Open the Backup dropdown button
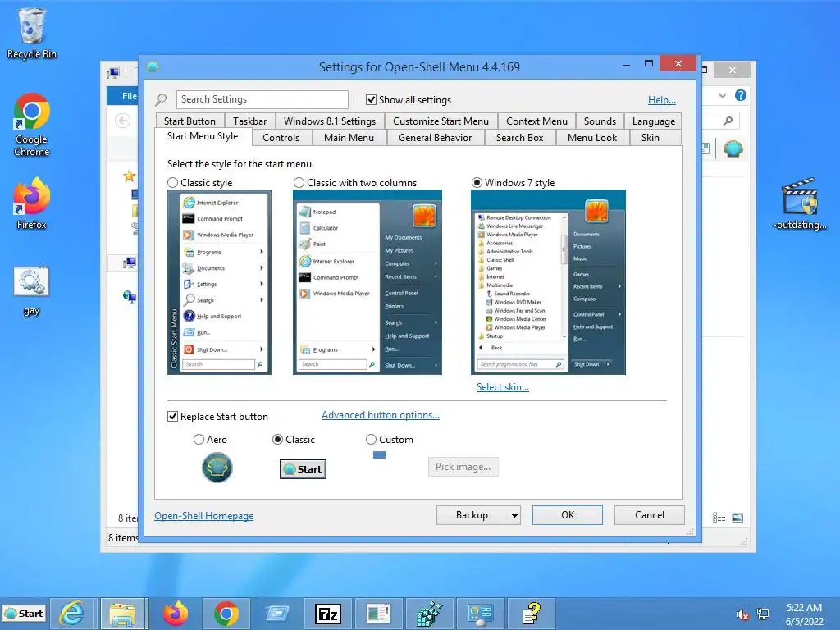The width and height of the screenshot is (840, 630). [x=478, y=515]
